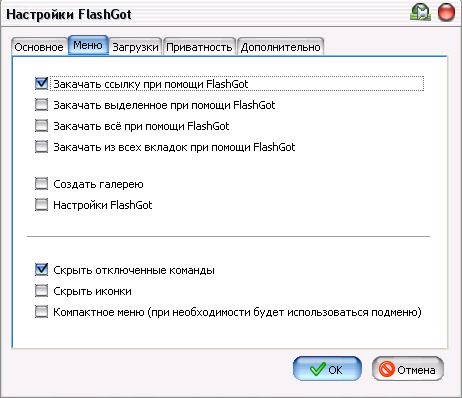The width and height of the screenshot is (462, 398).
Task: Uncheck Закачать ссылку при помощи FlashGot
Action: pyautogui.click(x=41, y=83)
